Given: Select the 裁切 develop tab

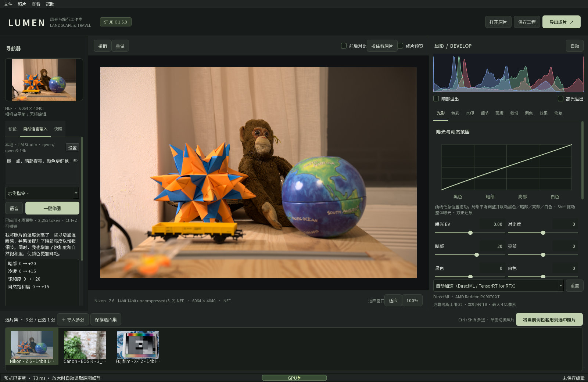Looking at the screenshot, I should point(514,113).
